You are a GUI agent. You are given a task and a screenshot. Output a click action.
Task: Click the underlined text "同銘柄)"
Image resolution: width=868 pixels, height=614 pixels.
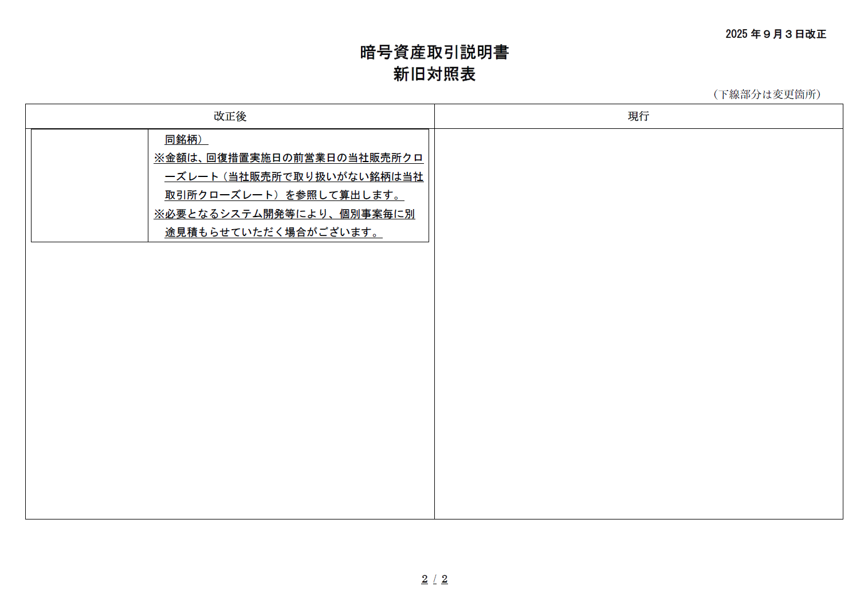pos(186,140)
